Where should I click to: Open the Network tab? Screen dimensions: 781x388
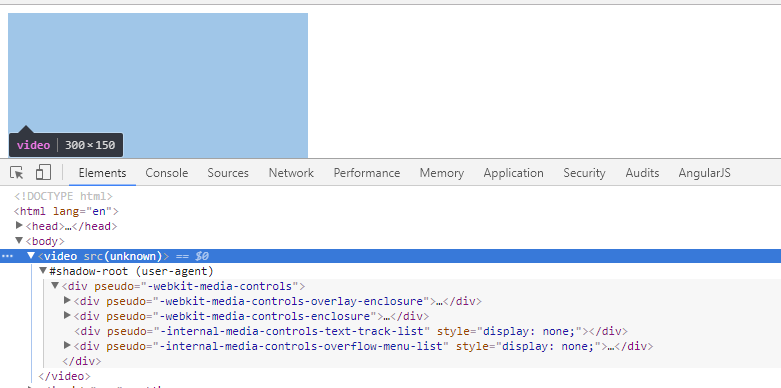click(291, 173)
